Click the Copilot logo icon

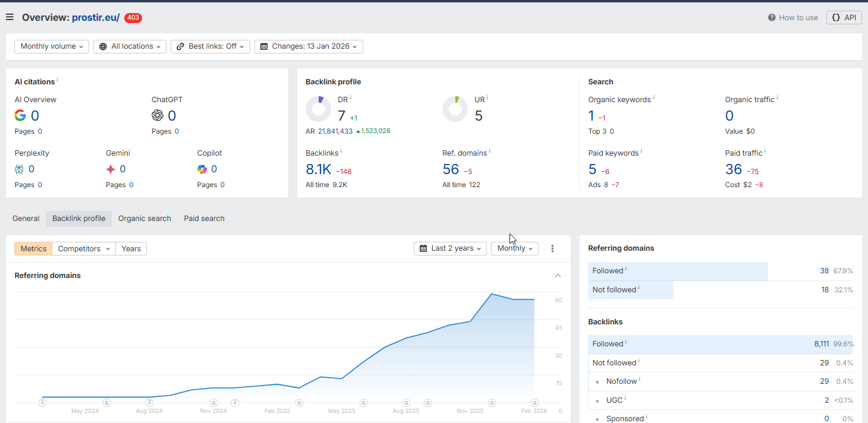[202, 169]
